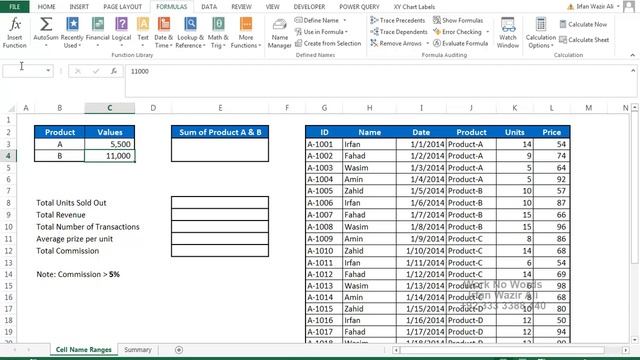Collapse the ribbon
The image size is (640, 360).
click(x=633, y=55)
